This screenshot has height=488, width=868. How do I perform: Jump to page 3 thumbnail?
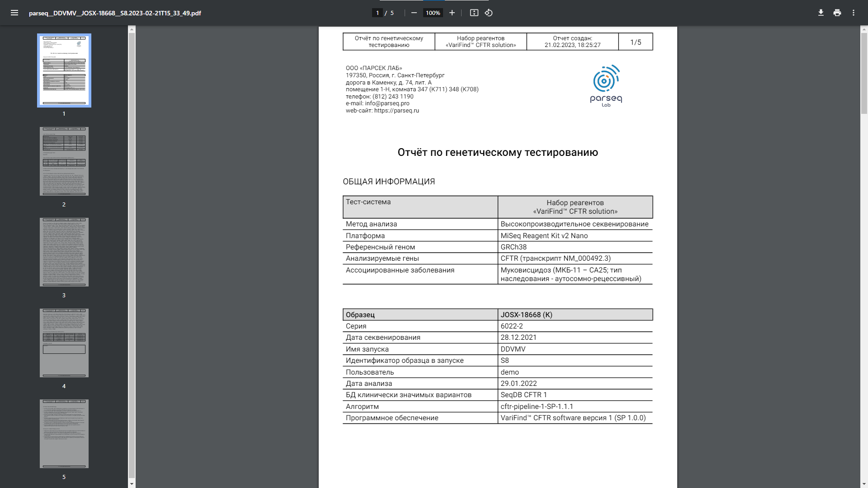pyautogui.click(x=64, y=252)
